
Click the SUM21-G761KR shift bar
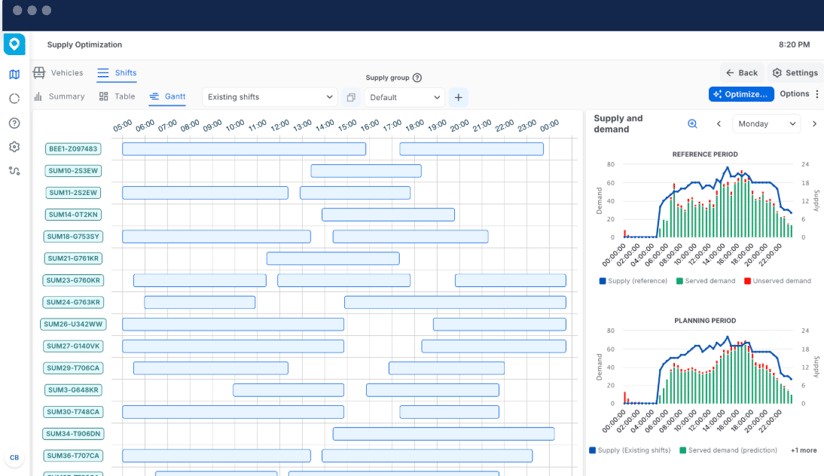coord(333,258)
